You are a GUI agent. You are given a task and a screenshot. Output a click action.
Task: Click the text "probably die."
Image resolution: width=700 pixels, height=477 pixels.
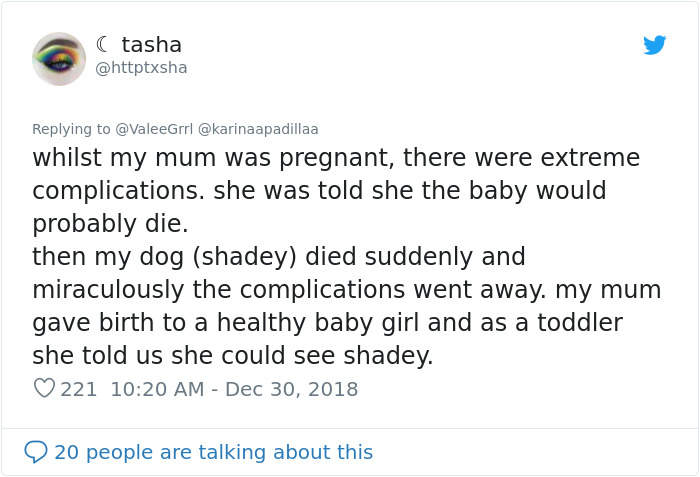click(x=110, y=223)
